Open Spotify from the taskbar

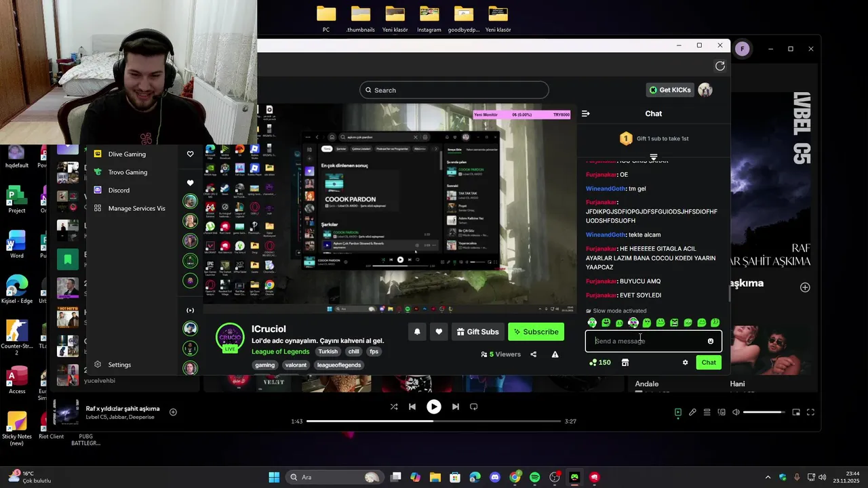[x=534, y=477]
